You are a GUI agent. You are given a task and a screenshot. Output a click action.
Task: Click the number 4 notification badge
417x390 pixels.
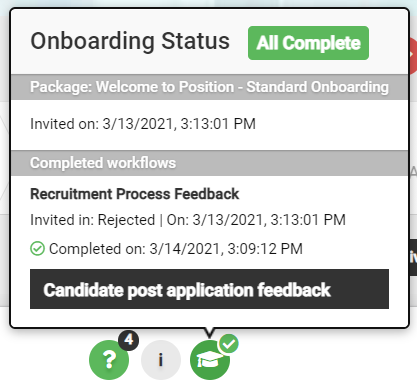click(129, 340)
